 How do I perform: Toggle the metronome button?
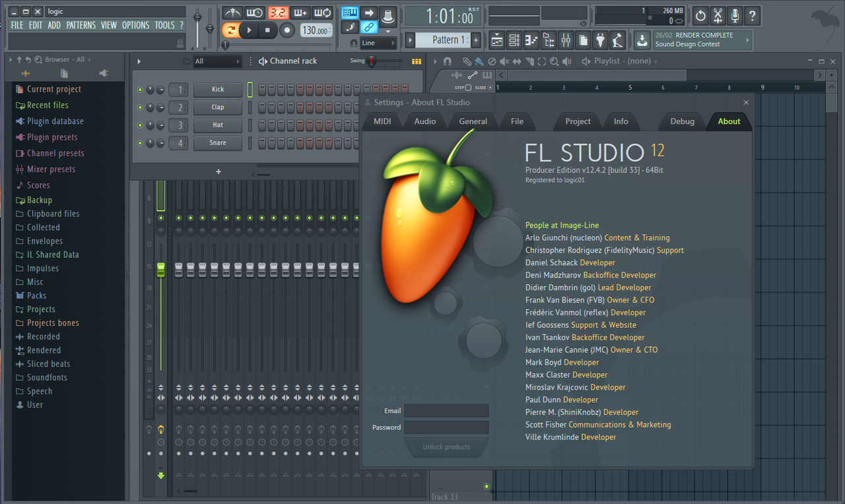[232, 13]
